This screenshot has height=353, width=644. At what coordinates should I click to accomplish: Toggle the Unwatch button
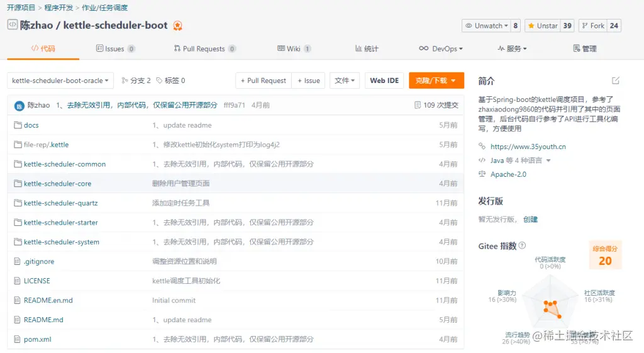pos(486,25)
